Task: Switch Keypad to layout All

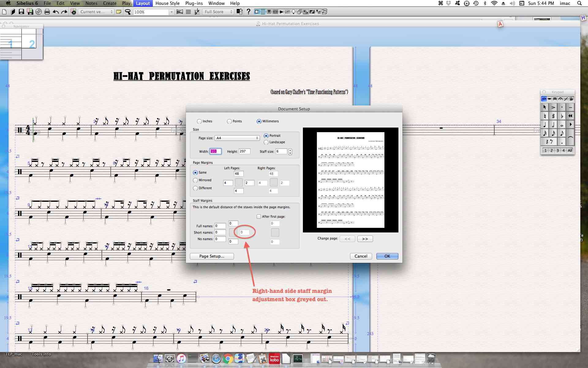Action: (570, 150)
